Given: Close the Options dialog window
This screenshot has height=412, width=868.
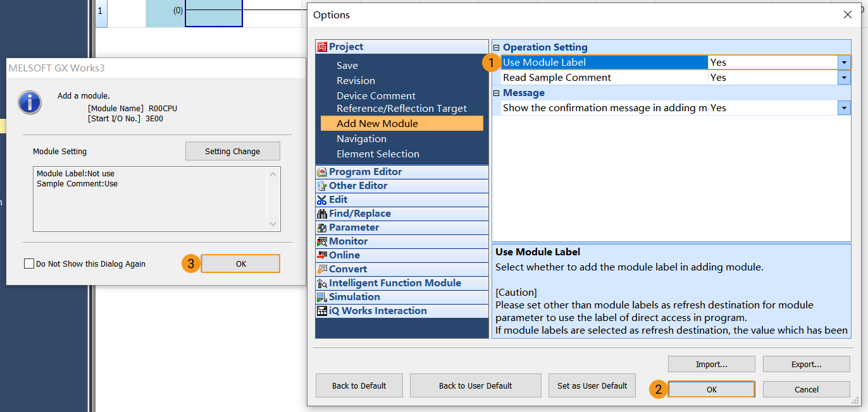Looking at the screenshot, I should (848, 15).
